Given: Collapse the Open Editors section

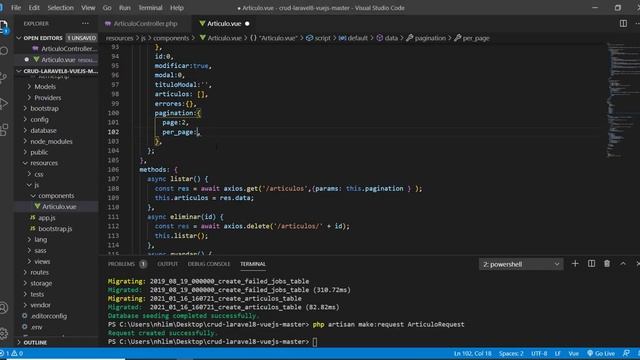Looking at the screenshot, I should click(x=19, y=38).
